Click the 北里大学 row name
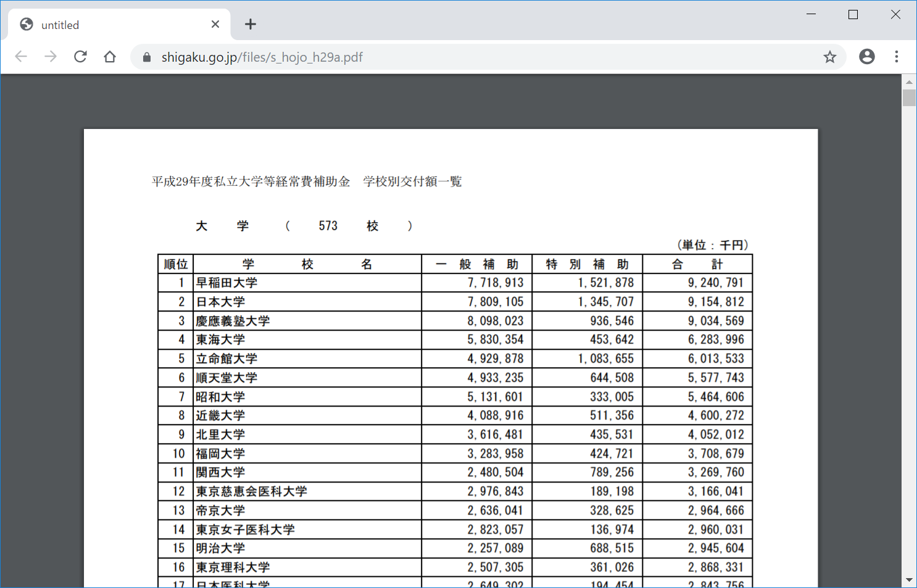The image size is (917, 588). [220, 434]
